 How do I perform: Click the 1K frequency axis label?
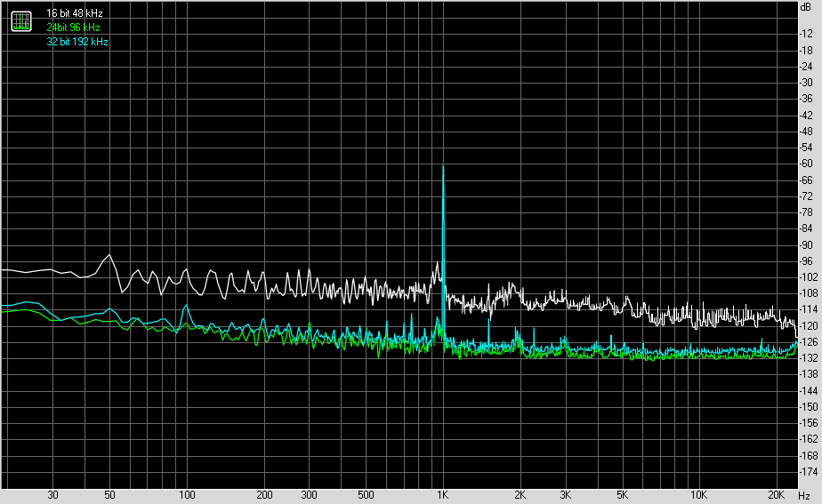click(x=443, y=495)
